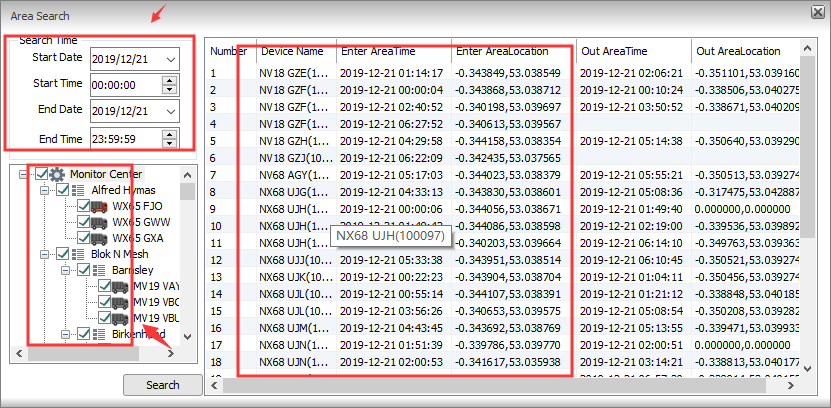Open the End Date dropdown
This screenshot has height=408, width=831.
point(171,112)
